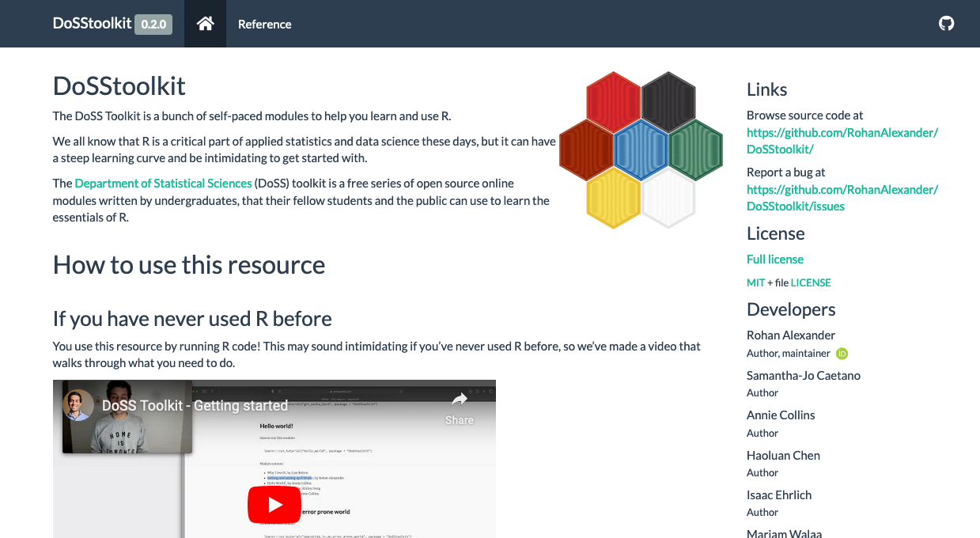Open the Department of Statistical Sciences link
This screenshot has width=980, height=538.
163,184
